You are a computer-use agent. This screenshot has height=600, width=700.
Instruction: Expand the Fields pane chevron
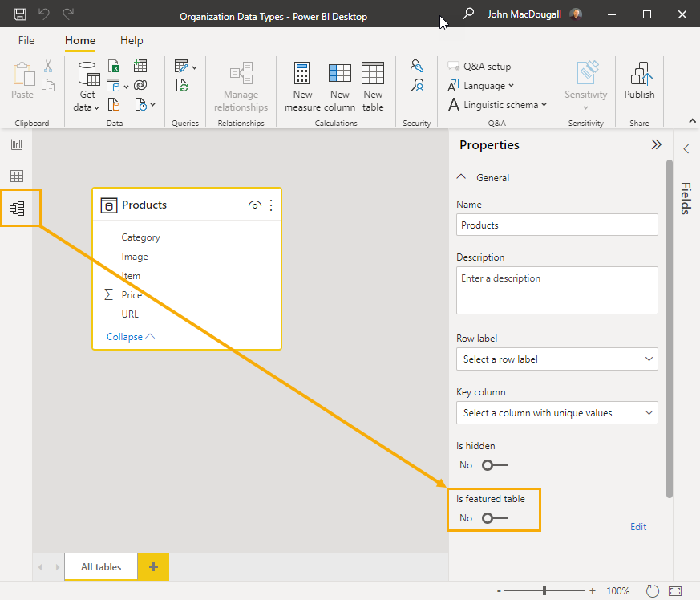coord(686,148)
